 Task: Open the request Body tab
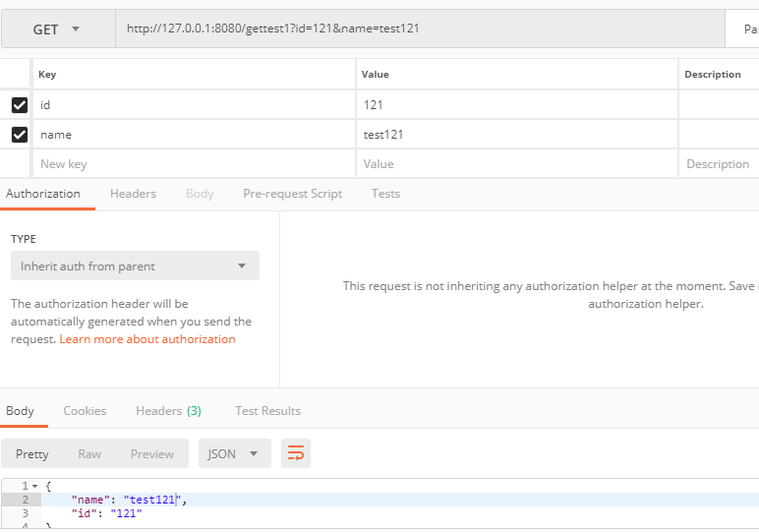(x=200, y=194)
